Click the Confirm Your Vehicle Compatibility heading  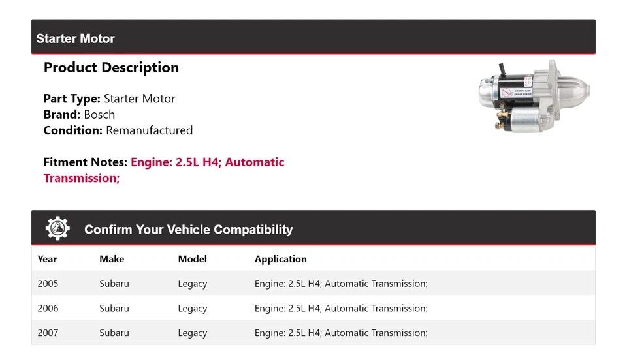pos(188,230)
